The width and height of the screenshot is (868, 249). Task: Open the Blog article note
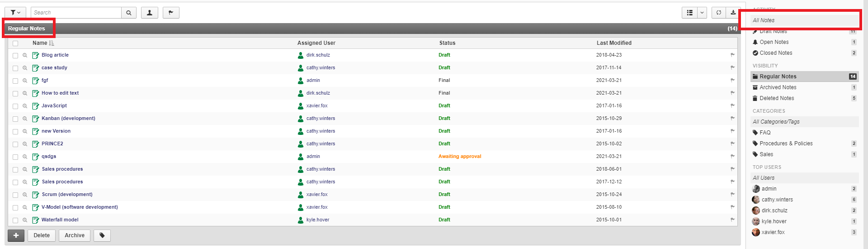[x=55, y=55]
